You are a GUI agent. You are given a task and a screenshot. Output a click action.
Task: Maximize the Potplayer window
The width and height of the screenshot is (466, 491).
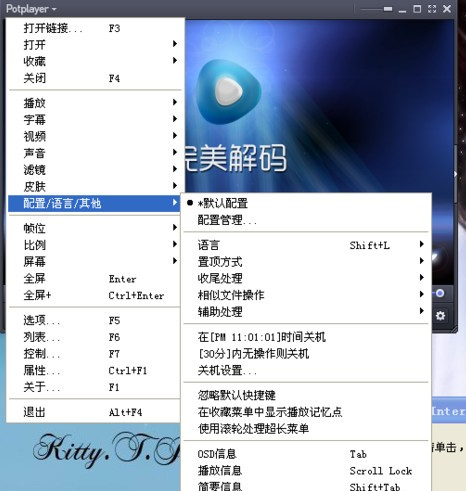(x=417, y=9)
